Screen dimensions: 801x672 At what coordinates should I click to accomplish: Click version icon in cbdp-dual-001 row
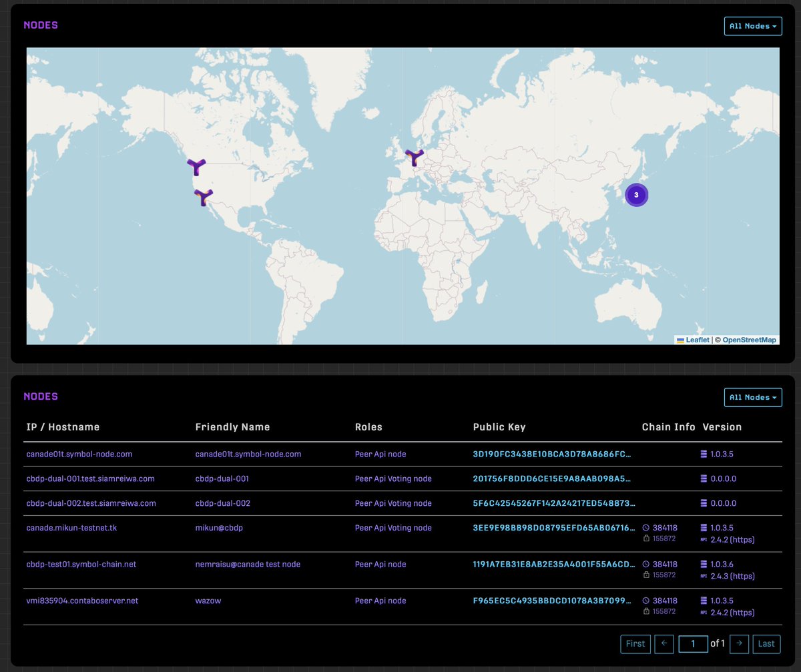[704, 478]
